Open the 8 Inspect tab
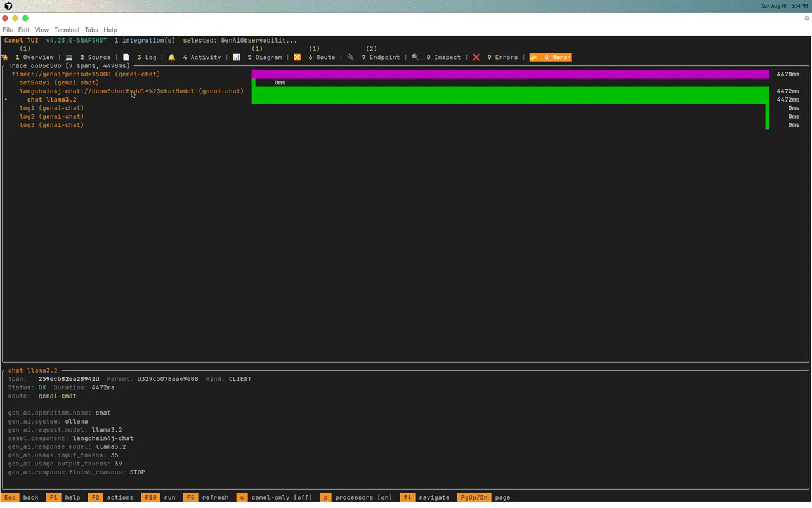The height and width of the screenshot is (508, 812). coord(443,57)
